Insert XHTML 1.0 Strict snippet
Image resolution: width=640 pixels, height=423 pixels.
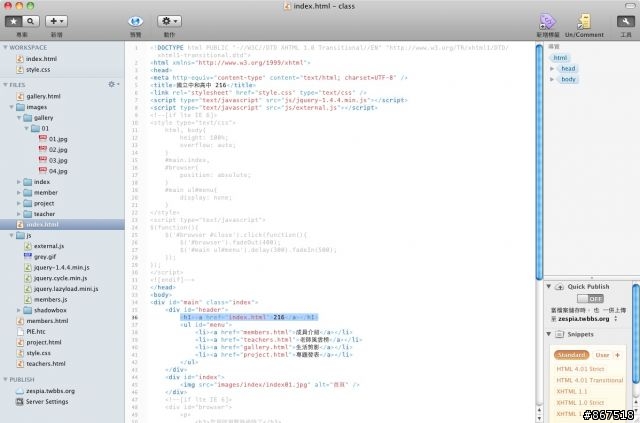tap(580, 403)
